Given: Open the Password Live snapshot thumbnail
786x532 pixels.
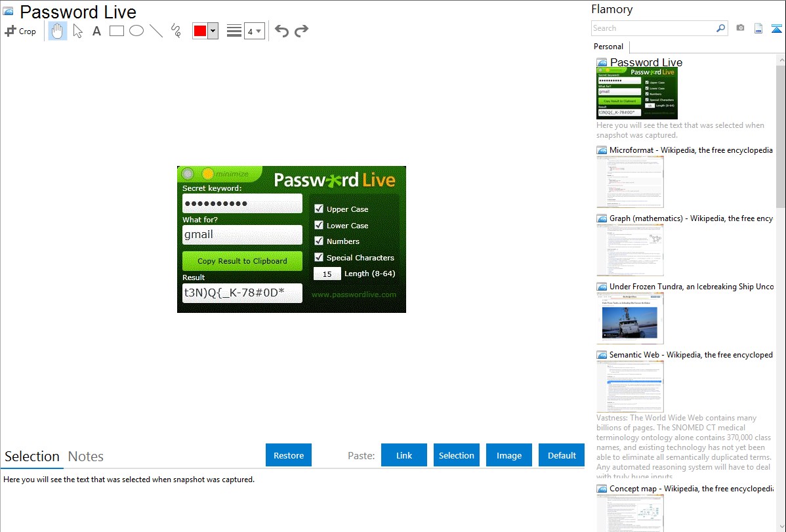Looking at the screenshot, I should (x=636, y=93).
